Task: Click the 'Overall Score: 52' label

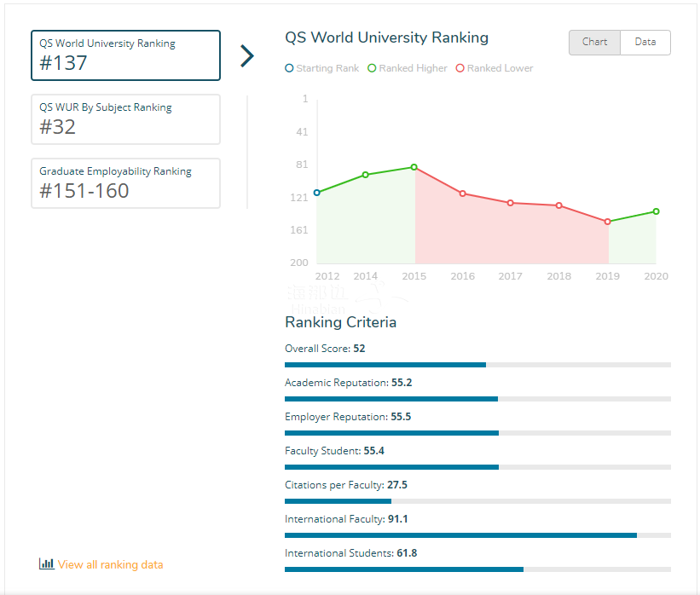Action: [x=325, y=349]
